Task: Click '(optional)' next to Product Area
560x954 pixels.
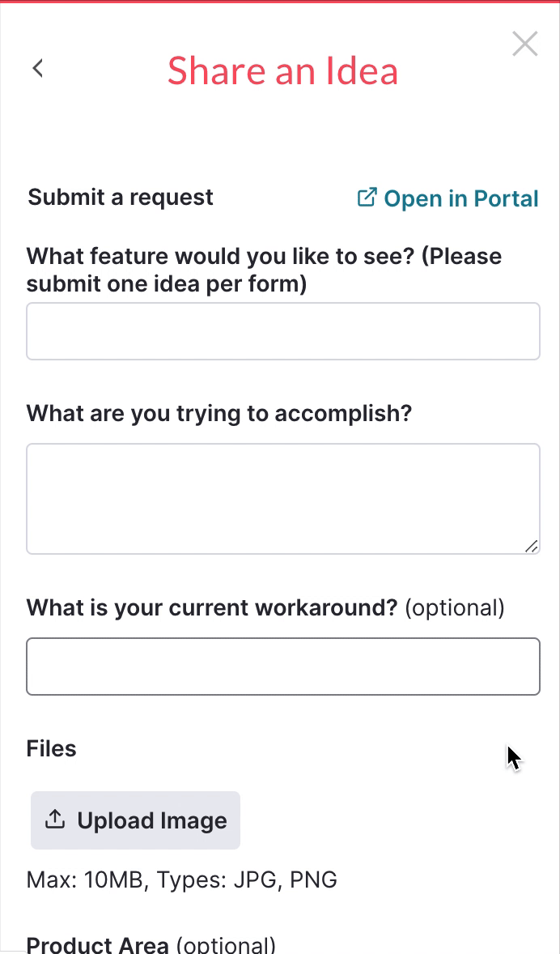Action: [226, 945]
